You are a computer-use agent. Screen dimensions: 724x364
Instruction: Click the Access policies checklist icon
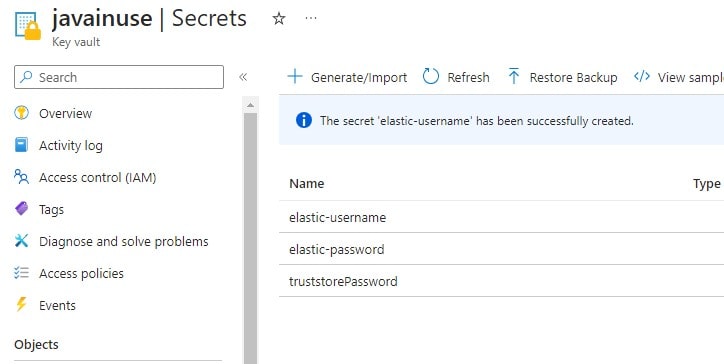click(x=21, y=273)
